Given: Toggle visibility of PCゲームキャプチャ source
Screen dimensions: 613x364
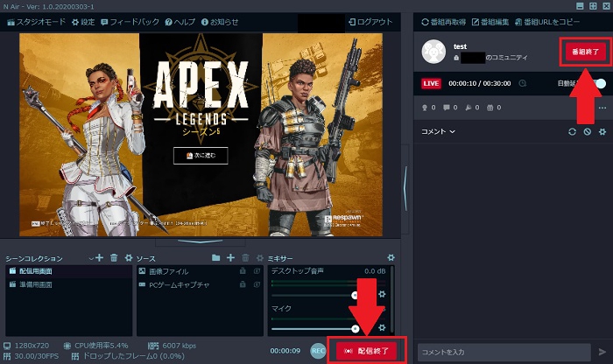Looking at the screenshot, I should (257, 284).
